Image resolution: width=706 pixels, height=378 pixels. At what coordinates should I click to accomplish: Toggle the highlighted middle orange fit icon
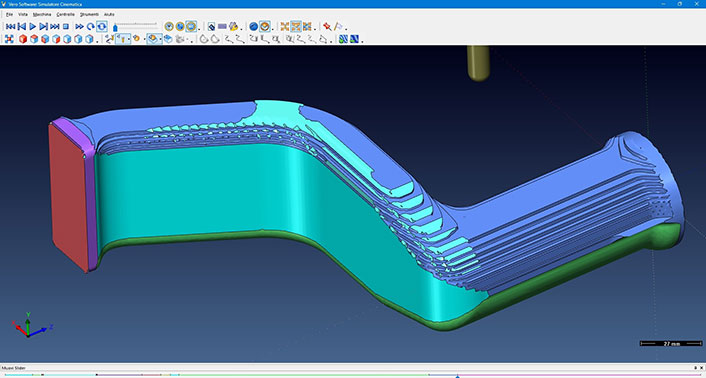tap(296, 27)
